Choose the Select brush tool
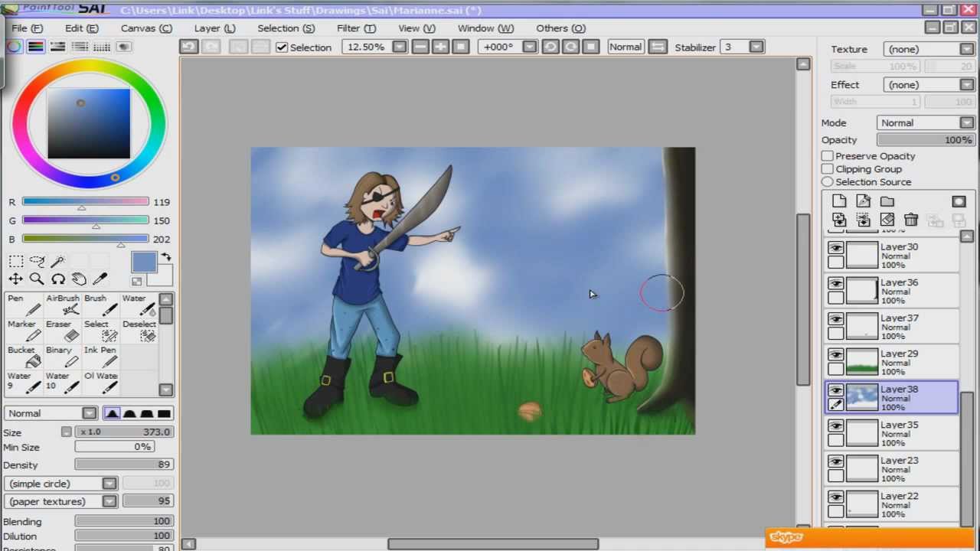 click(101, 331)
